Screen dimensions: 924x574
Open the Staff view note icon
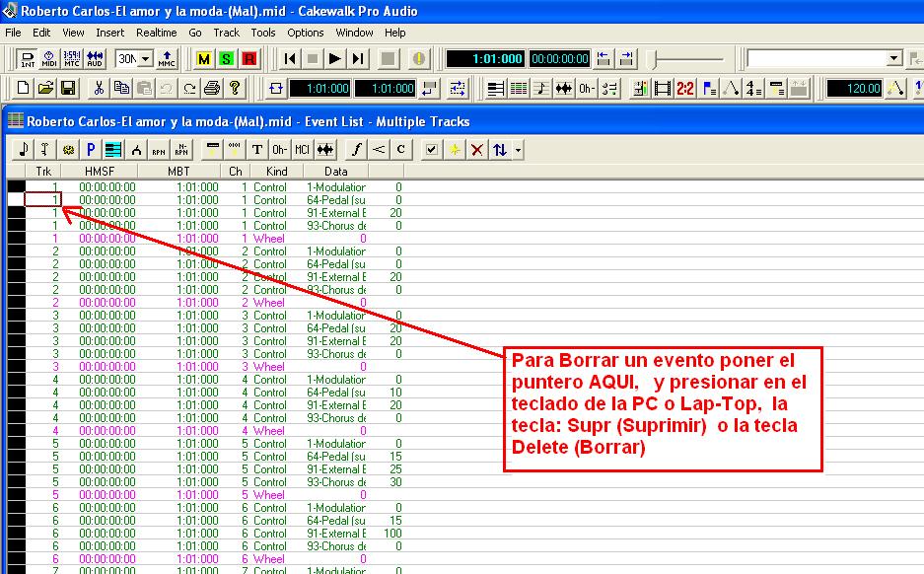tap(541, 89)
